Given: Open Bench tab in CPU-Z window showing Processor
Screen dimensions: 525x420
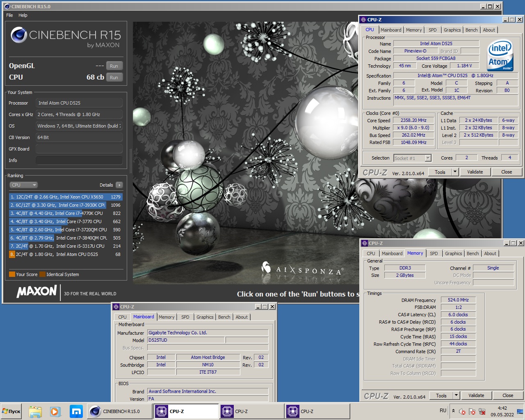Looking at the screenshot, I should coord(472,30).
